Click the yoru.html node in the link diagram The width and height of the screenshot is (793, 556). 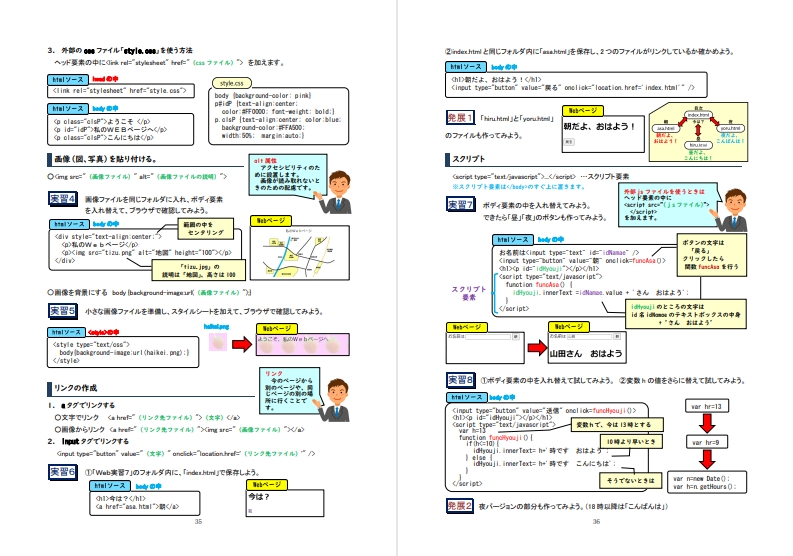coord(730,129)
